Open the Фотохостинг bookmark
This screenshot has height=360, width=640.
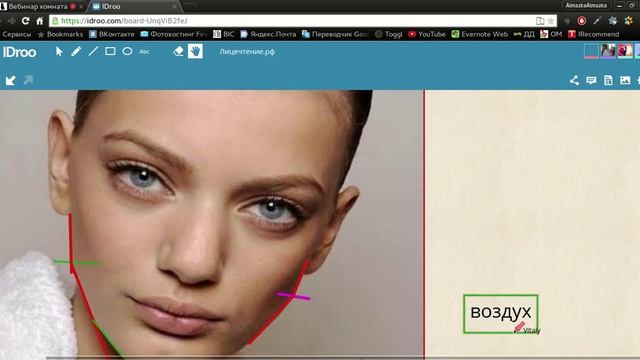pyautogui.click(x=174, y=34)
